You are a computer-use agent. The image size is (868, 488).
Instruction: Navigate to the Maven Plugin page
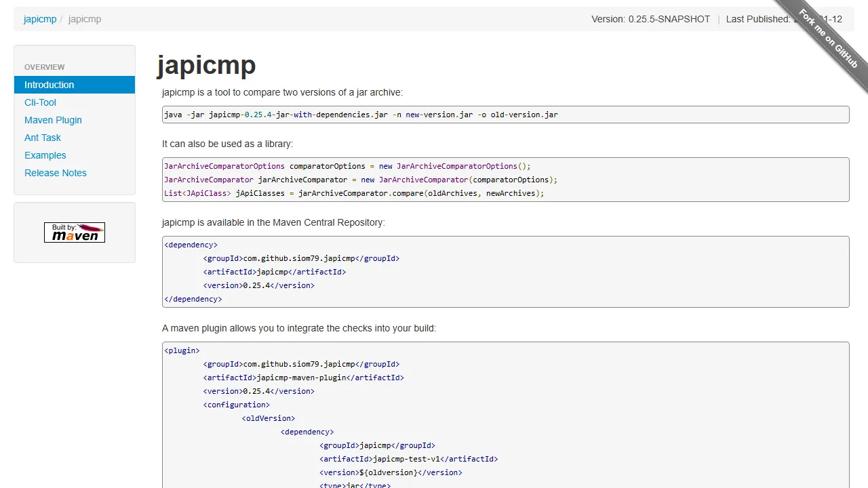coord(53,120)
